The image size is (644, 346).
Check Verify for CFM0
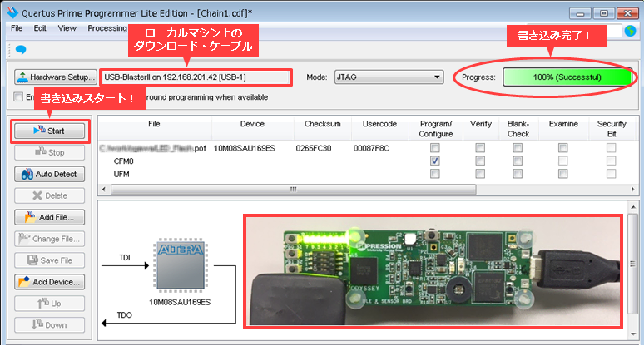(x=480, y=161)
